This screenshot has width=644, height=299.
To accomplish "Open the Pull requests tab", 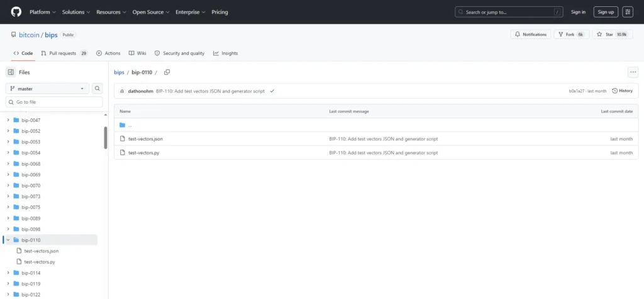I will [x=64, y=53].
